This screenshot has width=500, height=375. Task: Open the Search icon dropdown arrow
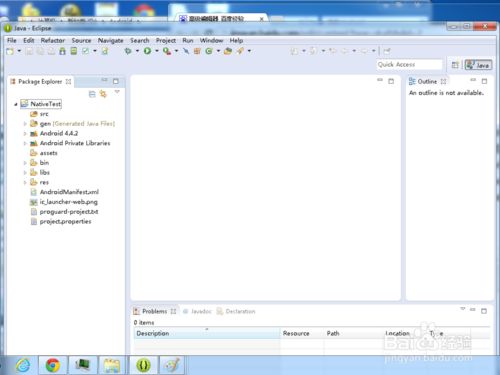pyautogui.click(x=249, y=51)
